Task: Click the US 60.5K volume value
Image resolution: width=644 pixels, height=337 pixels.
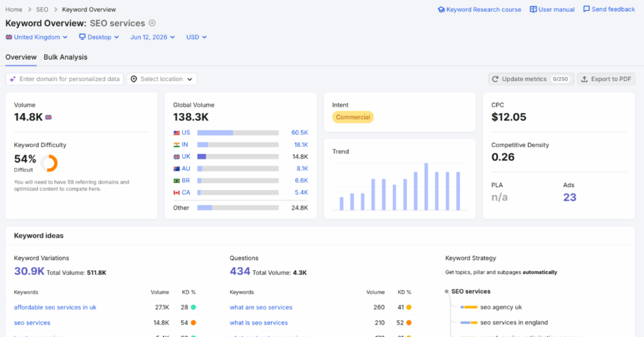Action: (299, 133)
